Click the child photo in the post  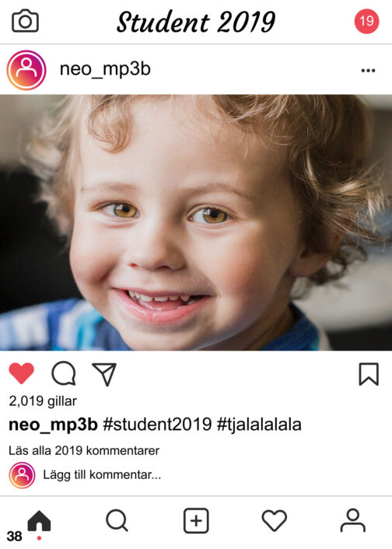click(x=196, y=222)
